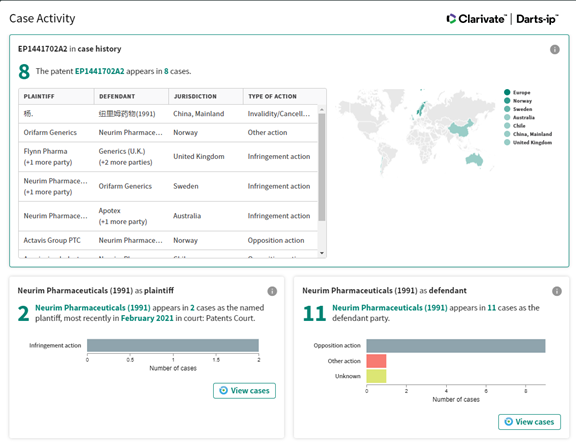Viewport: 576px width, 447px height.
Task: Click the yellow Unknown bar
Action: coord(376,376)
